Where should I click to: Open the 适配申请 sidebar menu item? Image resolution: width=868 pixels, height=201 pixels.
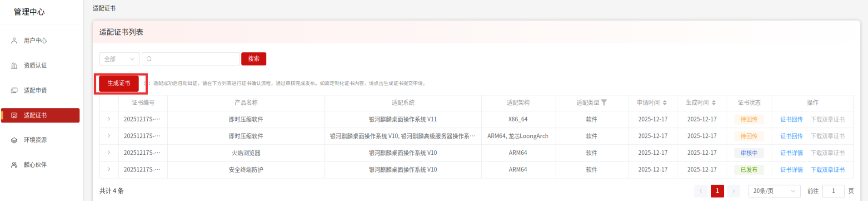(x=35, y=90)
